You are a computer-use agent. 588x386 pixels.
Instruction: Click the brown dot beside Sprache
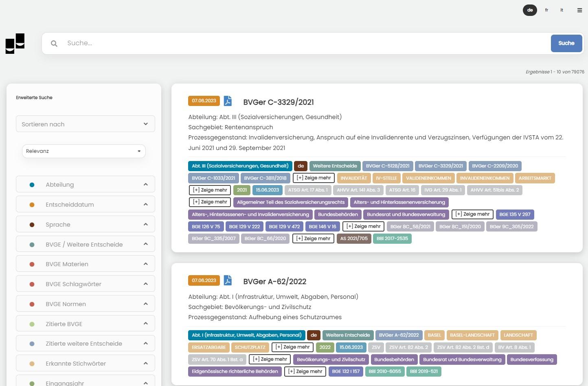point(32,225)
